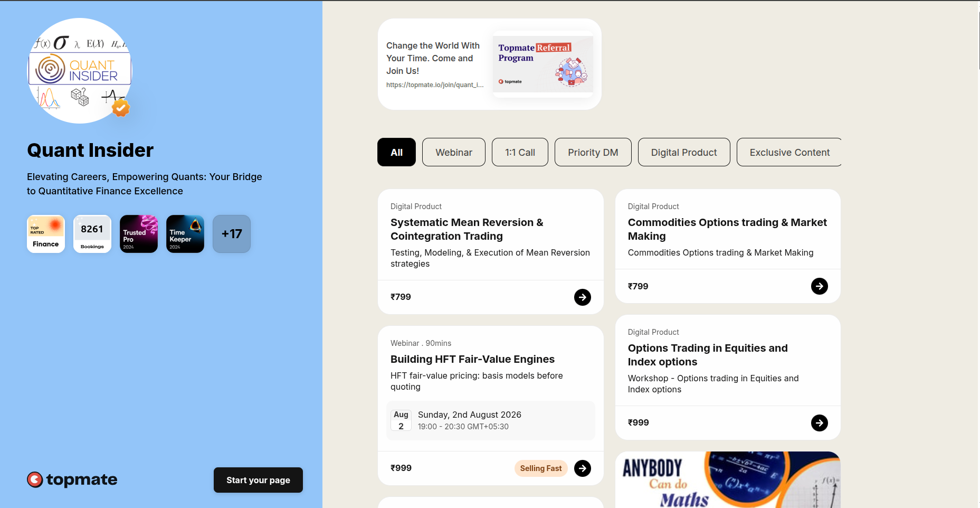Screen dimensions: 980x508
Task: Open the Time Keeper 2024 badge
Action: [185, 234]
